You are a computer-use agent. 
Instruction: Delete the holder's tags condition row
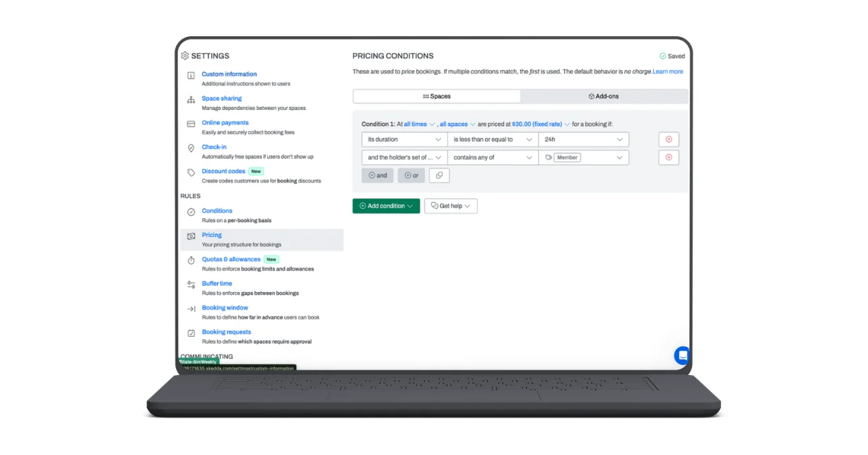pos(668,158)
